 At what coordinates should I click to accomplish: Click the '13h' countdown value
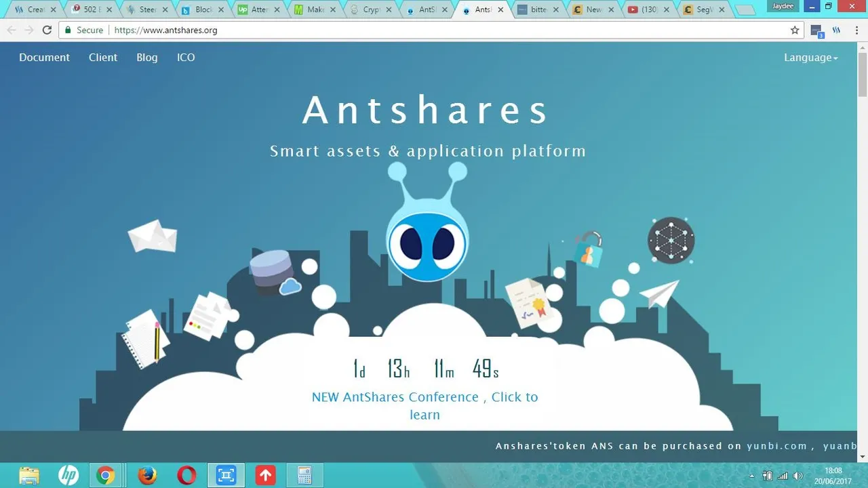(399, 369)
